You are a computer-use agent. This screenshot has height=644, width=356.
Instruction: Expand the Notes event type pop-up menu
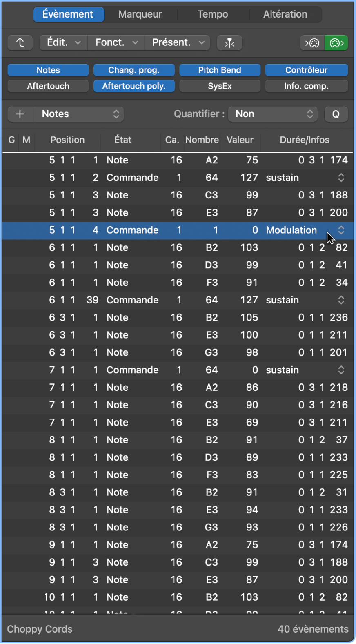[78, 114]
